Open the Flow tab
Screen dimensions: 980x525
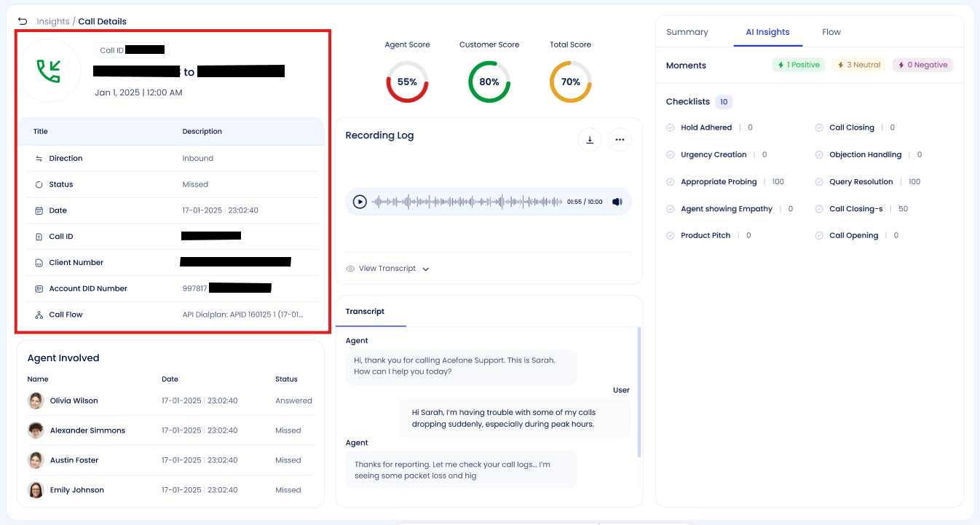click(831, 32)
